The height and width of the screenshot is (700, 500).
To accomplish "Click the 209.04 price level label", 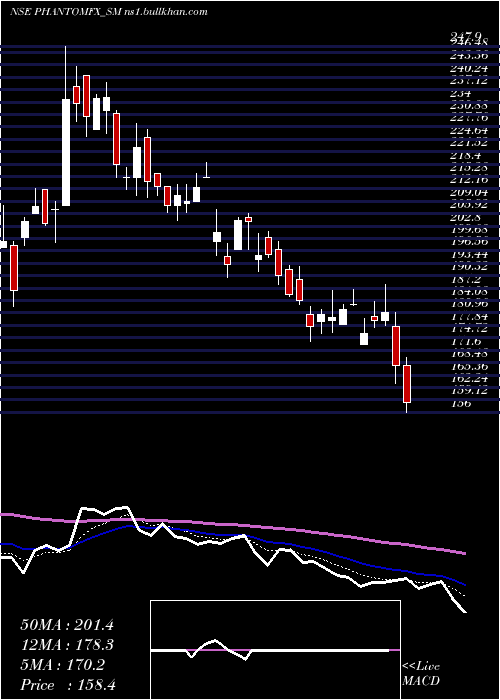I will 469,193.
